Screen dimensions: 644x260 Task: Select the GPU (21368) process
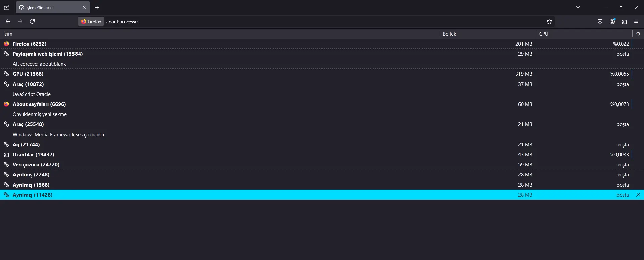point(322,74)
